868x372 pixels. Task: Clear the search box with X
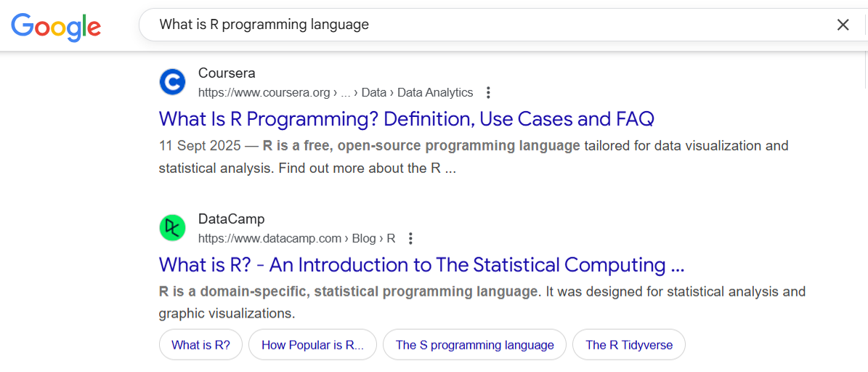point(843,25)
